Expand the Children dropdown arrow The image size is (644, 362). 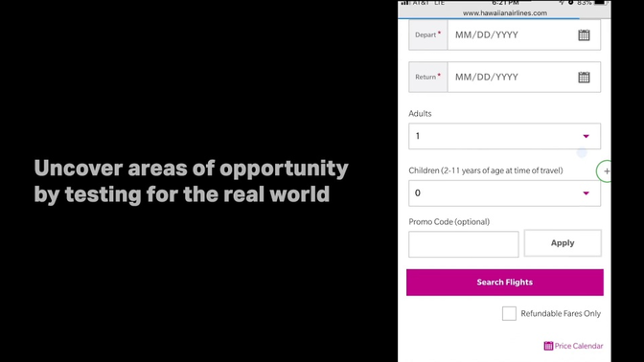586,193
